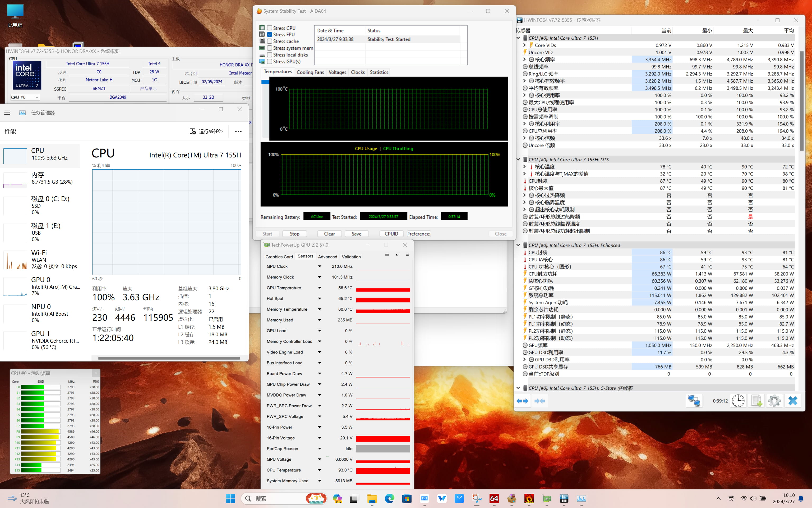Click HWiNFO log file with plus icon
The width and height of the screenshot is (812, 508).
[756, 401]
